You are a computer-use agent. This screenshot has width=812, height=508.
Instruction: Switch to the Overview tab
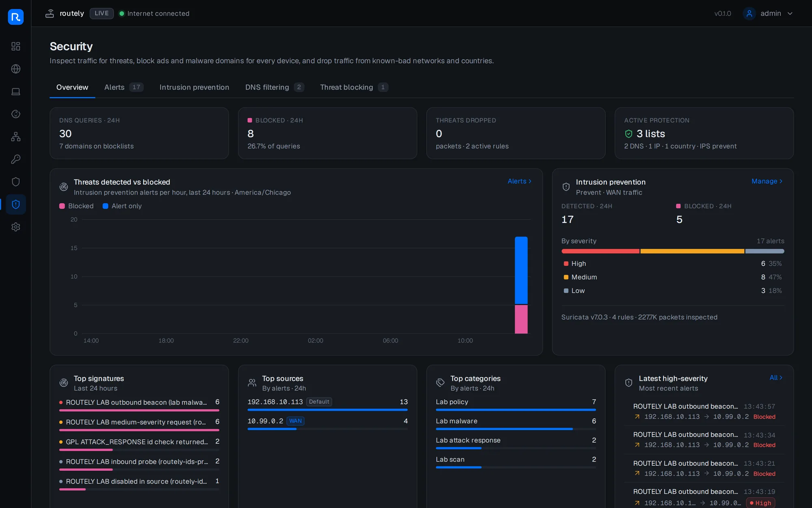[x=72, y=87]
